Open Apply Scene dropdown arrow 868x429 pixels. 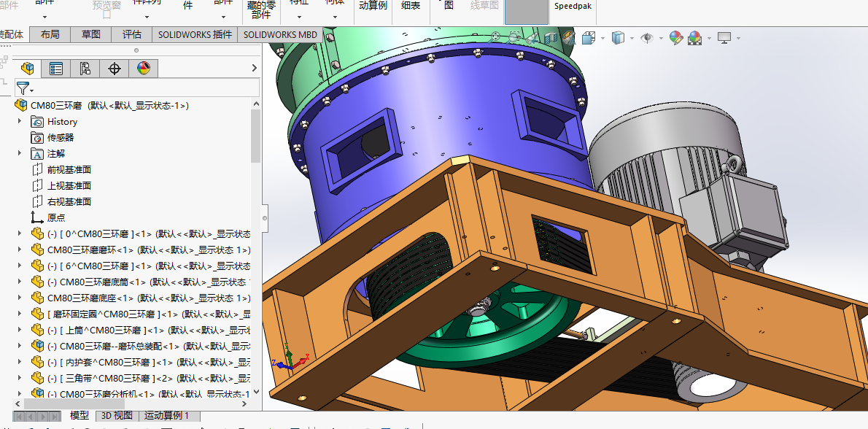(x=709, y=38)
